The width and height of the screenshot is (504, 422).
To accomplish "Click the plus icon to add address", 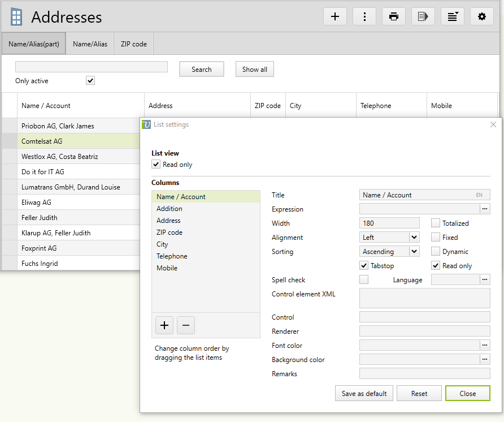I will pos(335,16).
